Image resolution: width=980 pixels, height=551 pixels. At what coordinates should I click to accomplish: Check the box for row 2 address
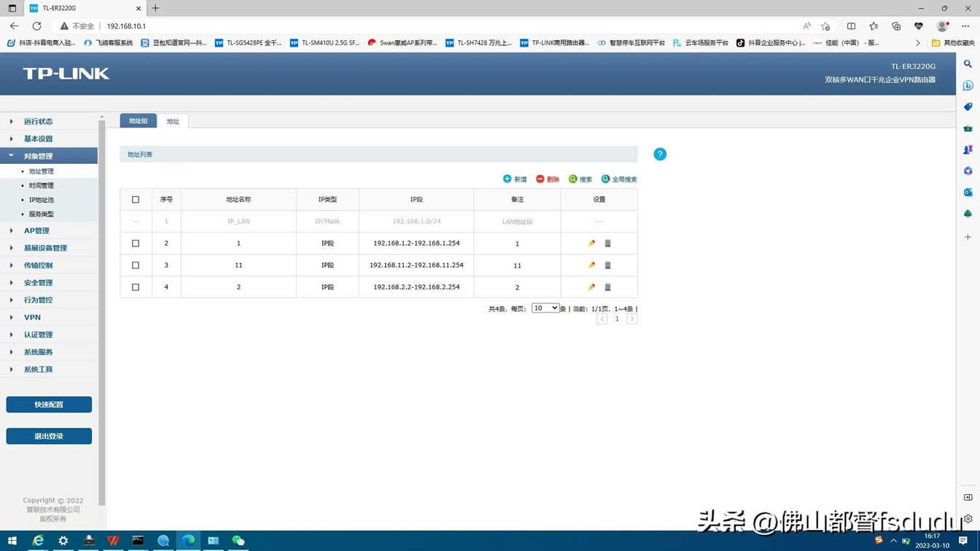point(136,243)
